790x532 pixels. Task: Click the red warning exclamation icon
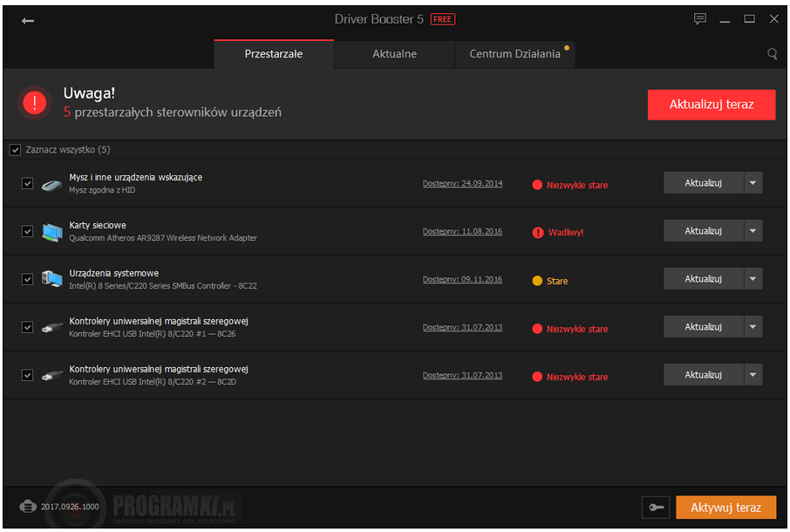click(x=35, y=103)
